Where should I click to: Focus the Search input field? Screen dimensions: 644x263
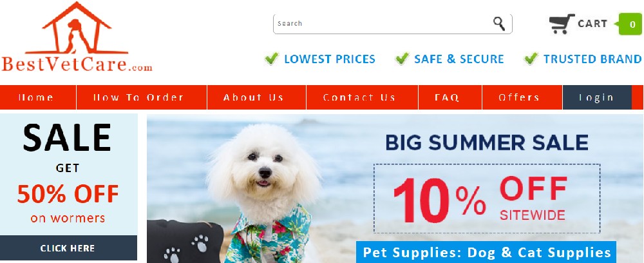pyautogui.click(x=382, y=24)
